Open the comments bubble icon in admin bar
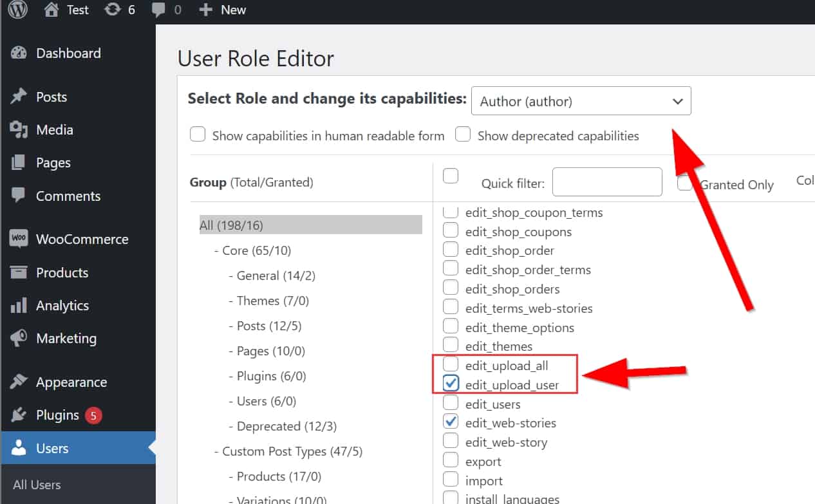This screenshot has width=815, height=504. tap(158, 10)
